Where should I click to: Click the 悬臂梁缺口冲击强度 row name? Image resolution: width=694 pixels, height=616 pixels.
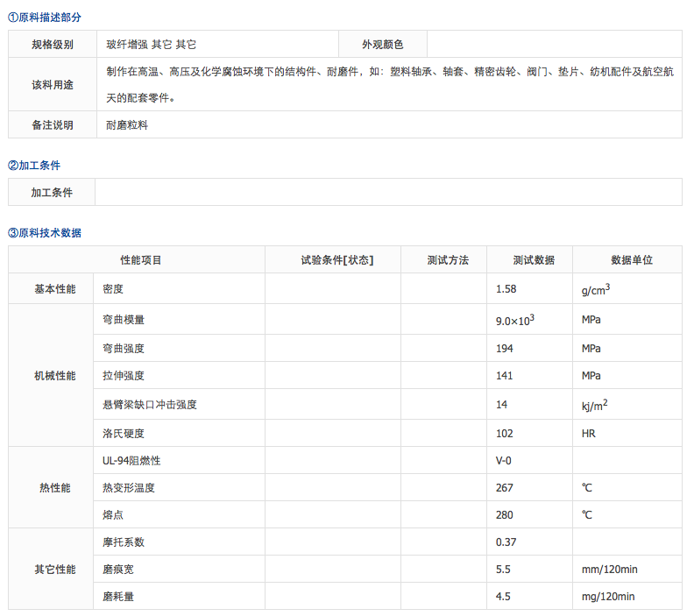coord(149,405)
